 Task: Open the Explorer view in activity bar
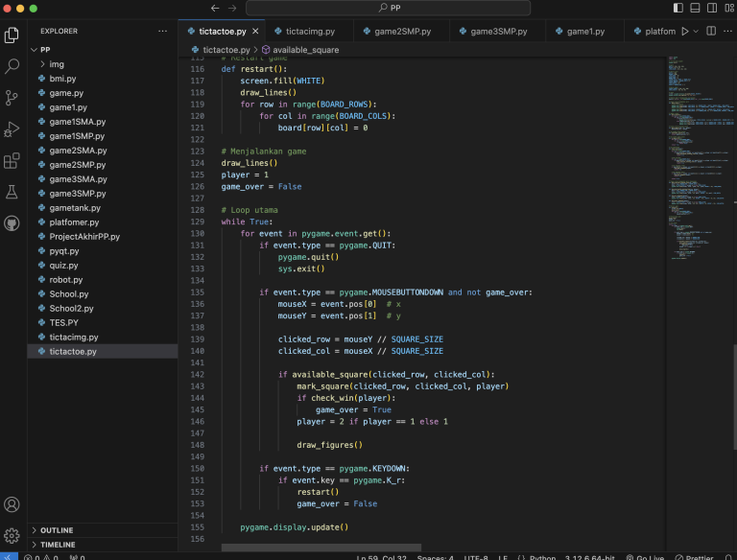[12, 35]
